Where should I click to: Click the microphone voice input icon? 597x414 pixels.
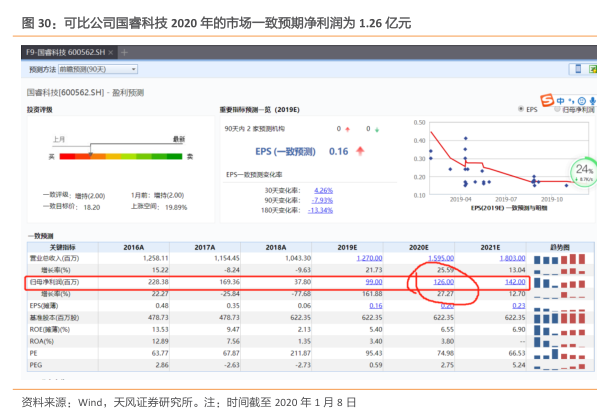tap(592, 101)
